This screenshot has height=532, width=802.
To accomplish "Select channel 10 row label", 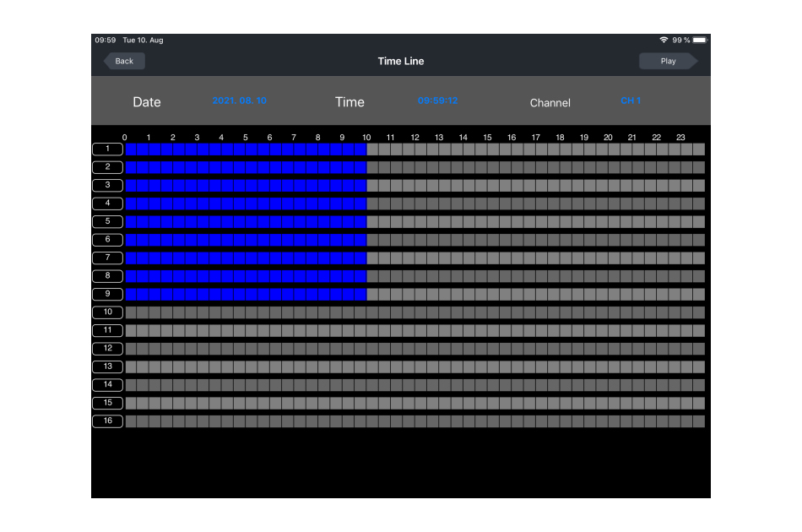I will click(x=107, y=312).
